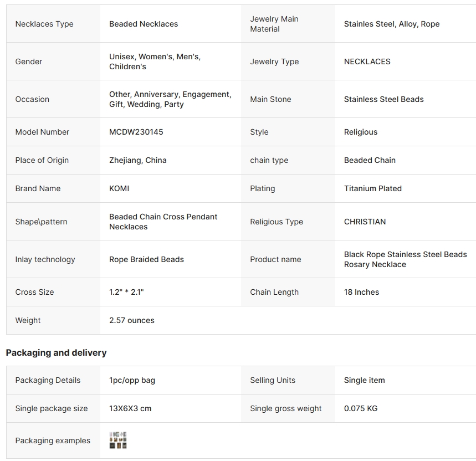The image size is (476, 461).
Task: Click the Religious style value
Action: [361, 132]
